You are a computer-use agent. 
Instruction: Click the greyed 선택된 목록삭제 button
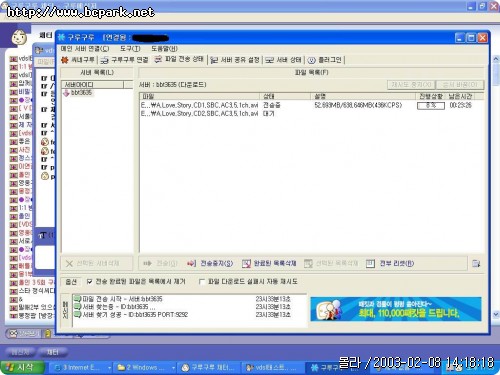(x=331, y=264)
